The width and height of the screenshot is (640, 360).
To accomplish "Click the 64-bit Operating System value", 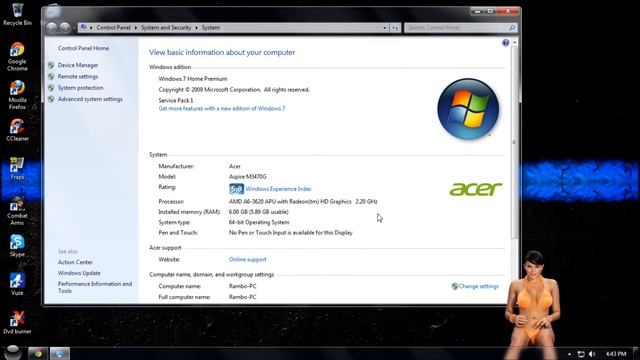I will pyautogui.click(x=259, y=222).
